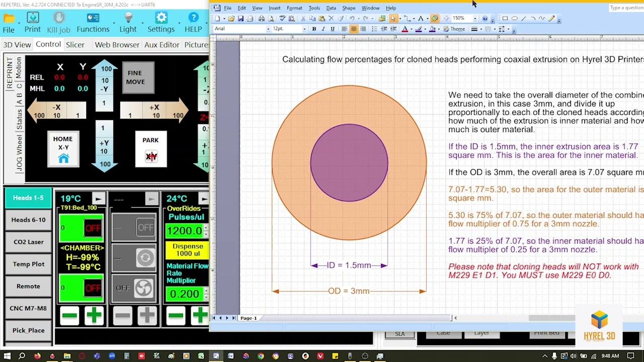Select the Rectangle drawing tool
The height and width of the screenshot is (362, 644).
[x=505, y=19]
